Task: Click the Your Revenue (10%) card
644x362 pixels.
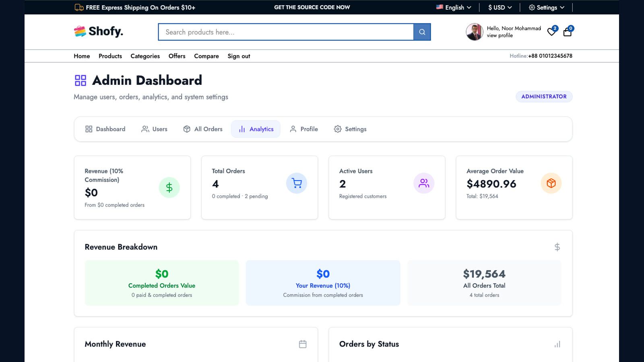Action: coord(323,283)
